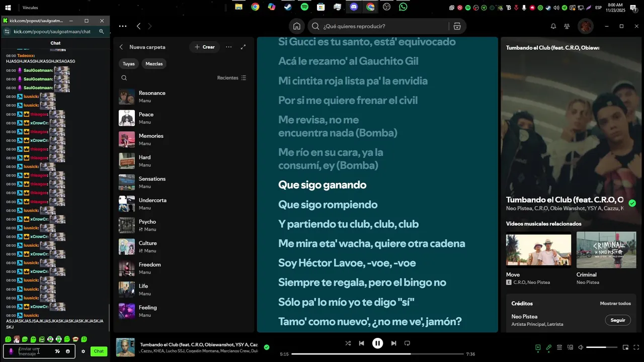Send the message with Chat button
Screen dimensions: 644x362
pyautogui.click(x=99, y=351)
